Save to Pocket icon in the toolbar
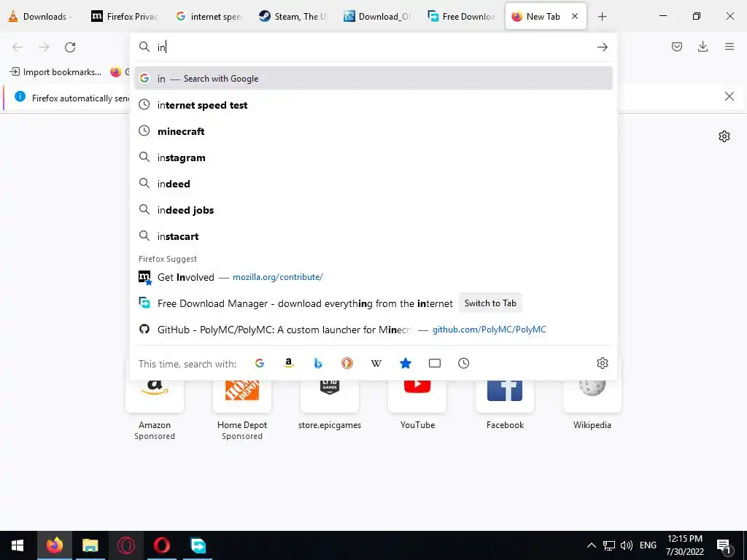This screenshot has width=747, height=560. pos(677,47)
